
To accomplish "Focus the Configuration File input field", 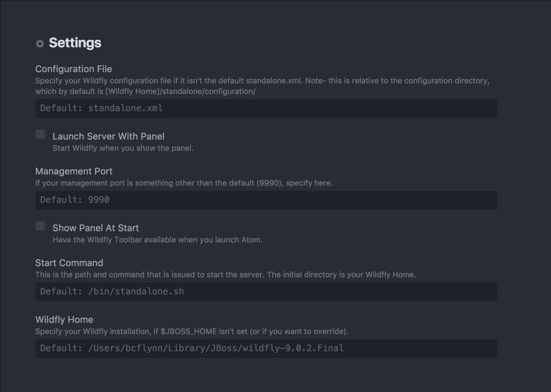I will tap(266, 108).
